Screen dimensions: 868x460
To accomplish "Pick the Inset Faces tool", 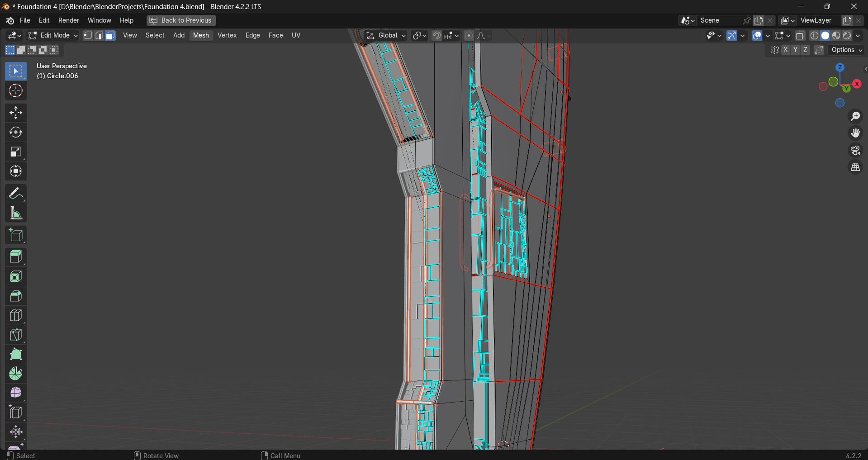I will [16, 276].
